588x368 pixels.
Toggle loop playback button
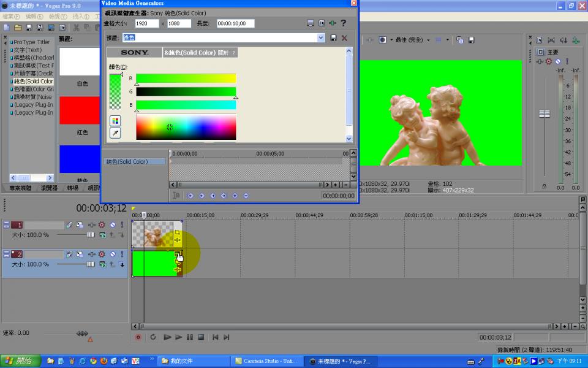coord(153,337)
